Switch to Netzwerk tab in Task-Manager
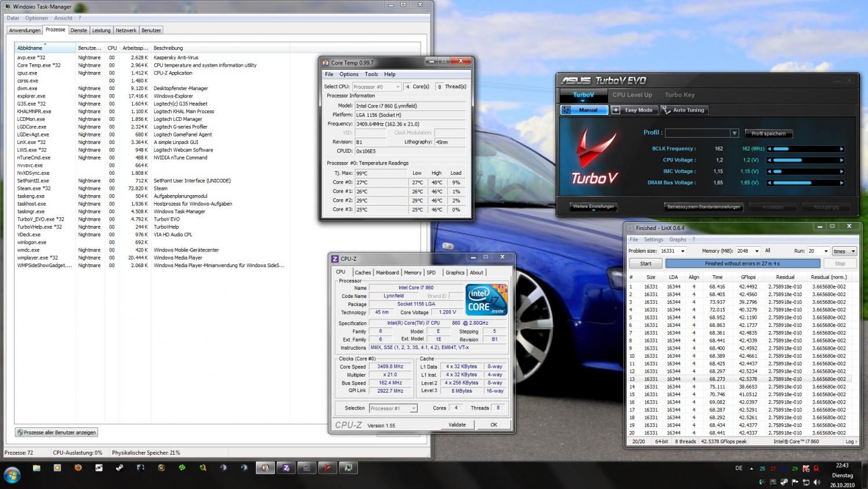868x489 pixels. click(x=126, y=30)
